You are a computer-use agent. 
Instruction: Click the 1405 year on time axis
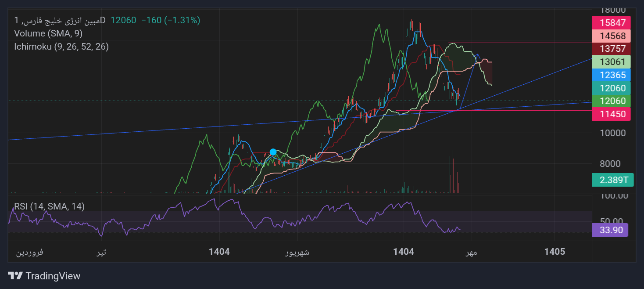pos(555,252)
